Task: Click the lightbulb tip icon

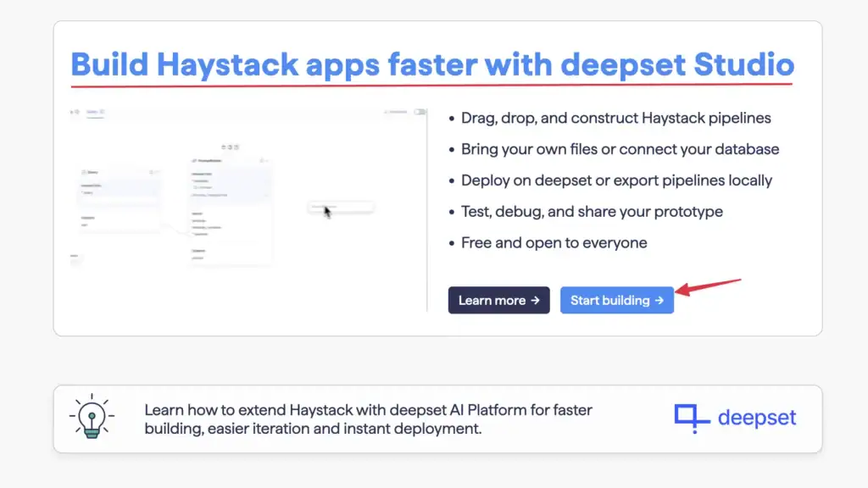Action: (92, 417)
